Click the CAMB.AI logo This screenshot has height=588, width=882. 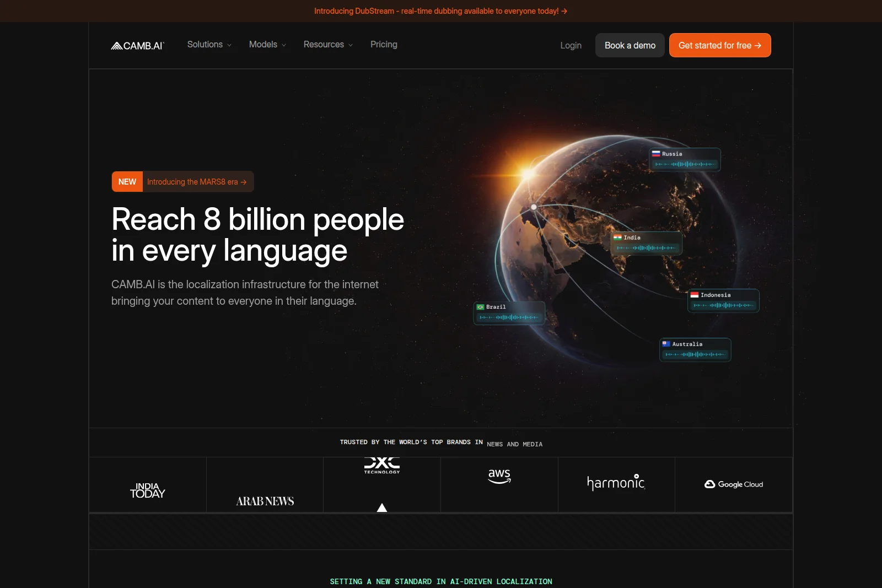(138, 45)
